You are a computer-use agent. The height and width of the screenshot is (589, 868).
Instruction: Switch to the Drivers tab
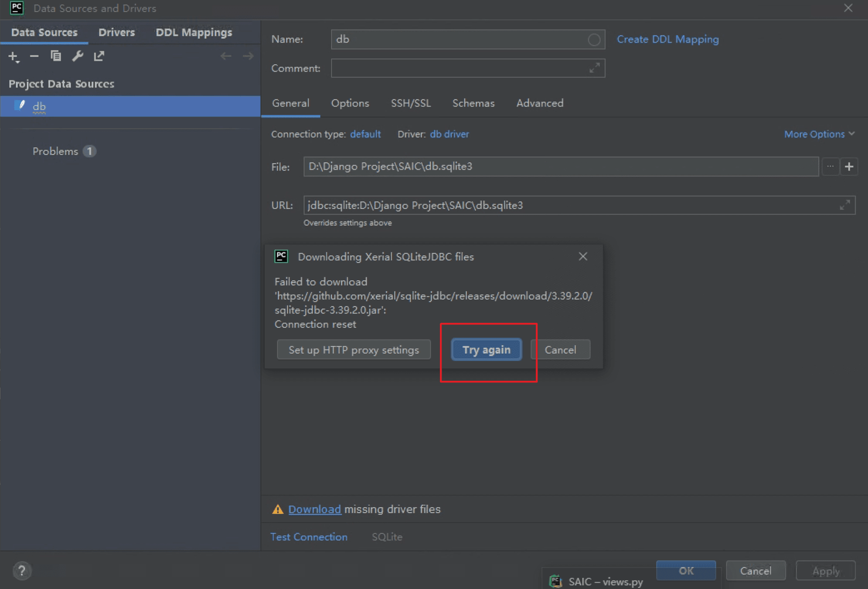pyautogui.click(x=116, y=32)
